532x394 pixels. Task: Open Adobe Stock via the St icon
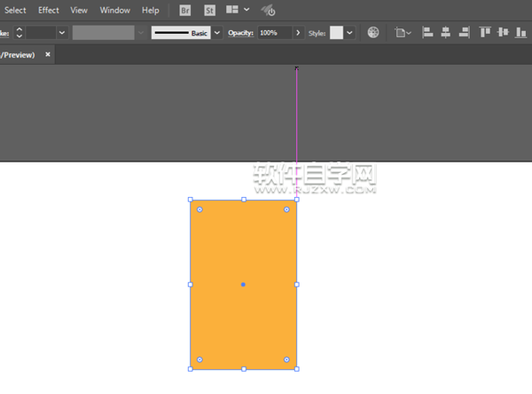[x=209, y=11]
